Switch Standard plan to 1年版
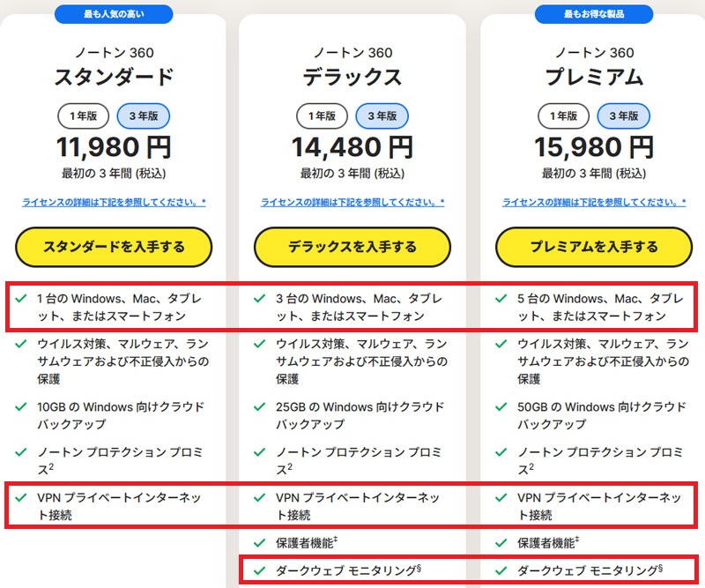Viewport: 705px width, 588px height. (x=83, y=115)
